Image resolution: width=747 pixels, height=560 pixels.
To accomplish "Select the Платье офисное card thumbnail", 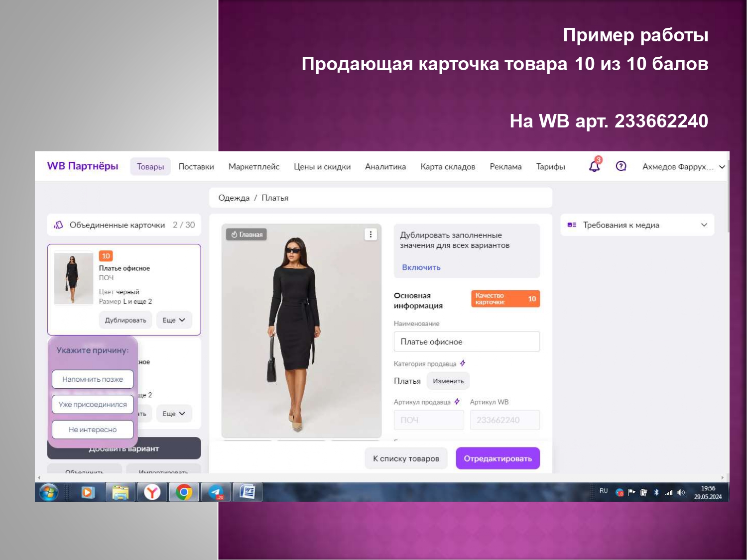I will [x=74, y=278].
